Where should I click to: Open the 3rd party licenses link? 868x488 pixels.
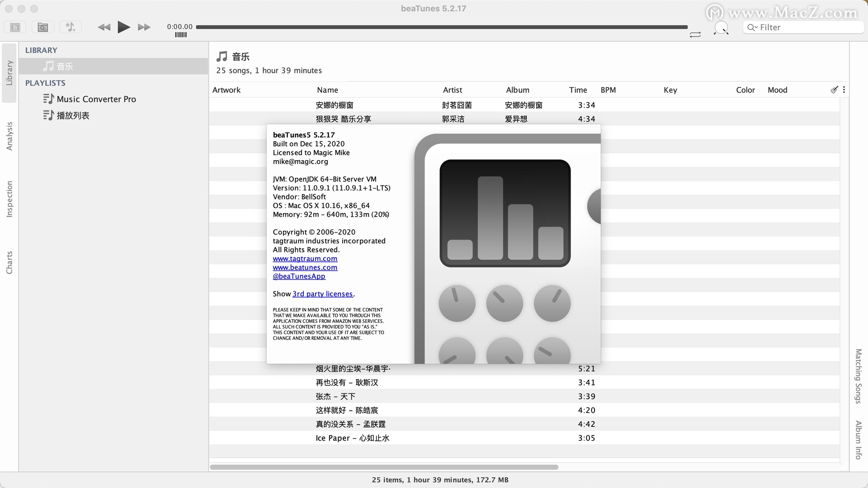click(322, 294)
